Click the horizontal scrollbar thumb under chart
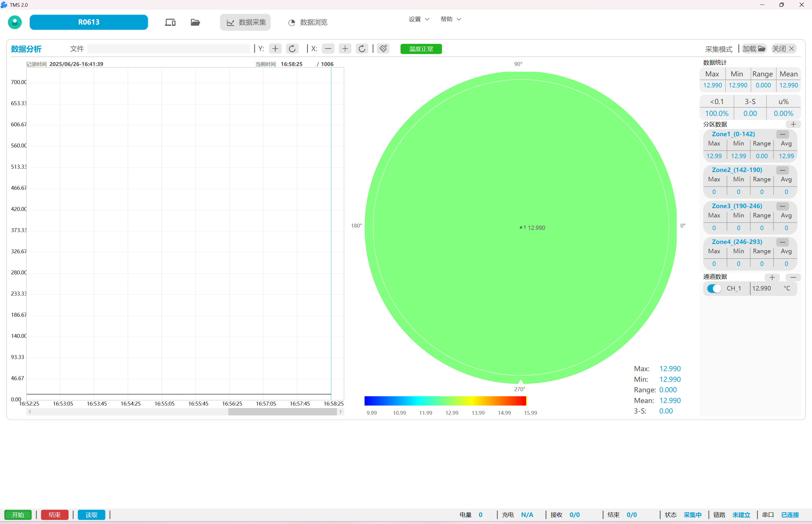Screen dimensions: 812x524 click(282, 412)
